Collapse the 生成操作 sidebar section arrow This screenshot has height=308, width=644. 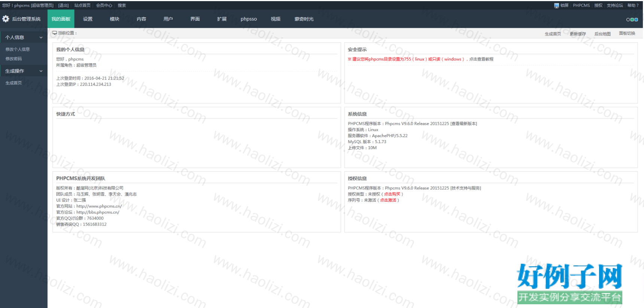pyautogui.click(x=41, y=71)
